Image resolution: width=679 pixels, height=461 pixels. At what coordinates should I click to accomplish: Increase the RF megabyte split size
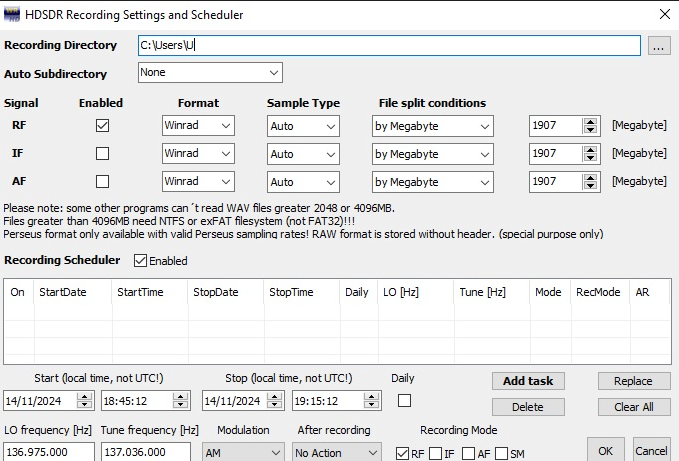(590, 122)
